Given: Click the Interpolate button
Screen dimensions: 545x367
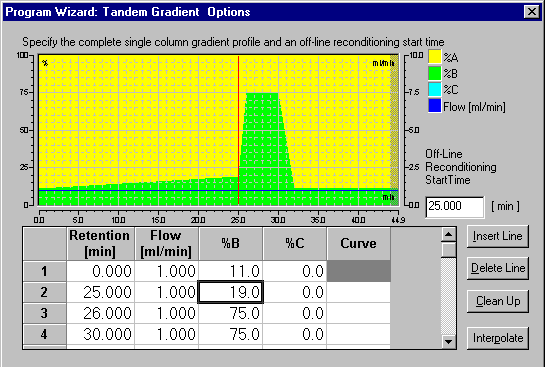Looking at the screenshot, I should (x=498, y=338).
